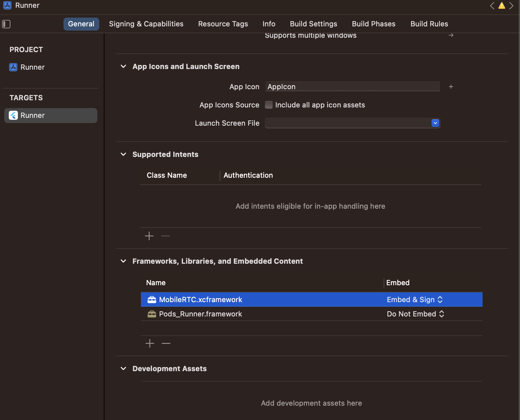Switch to Signing & Capabilities tab
520x420 pixels.
146,24
